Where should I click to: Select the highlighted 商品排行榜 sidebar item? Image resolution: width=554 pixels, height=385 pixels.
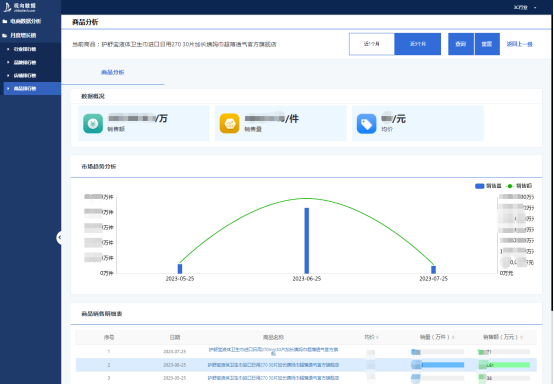(x=32, y=88)
